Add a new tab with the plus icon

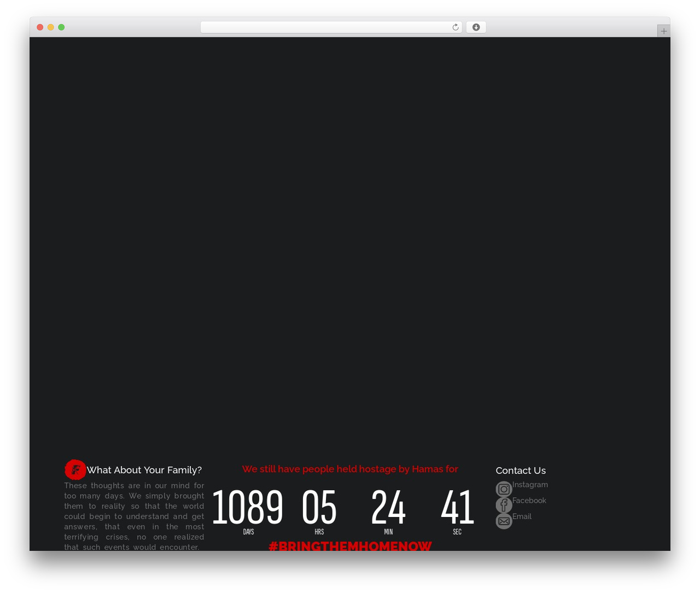coord(663,31)
